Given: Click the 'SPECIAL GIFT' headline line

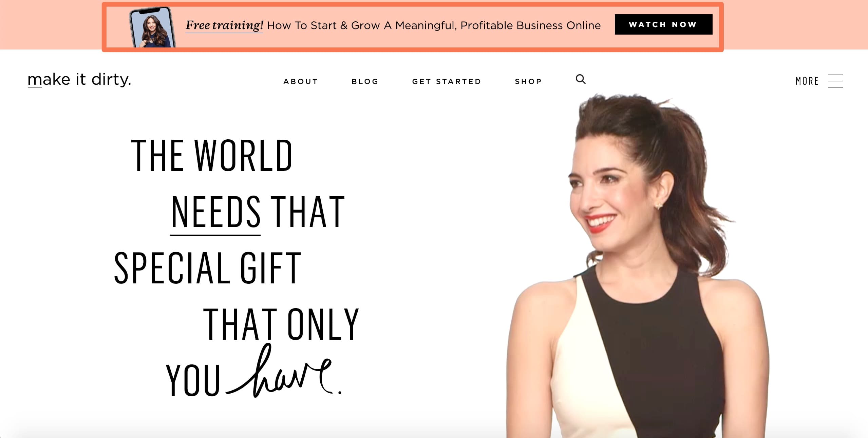Looking at the screenshot, I should 207,267.
